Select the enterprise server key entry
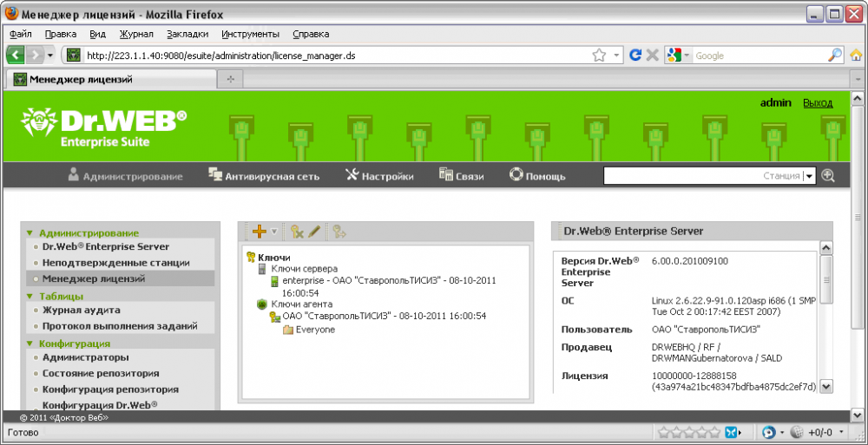 (x=389, y=287)
